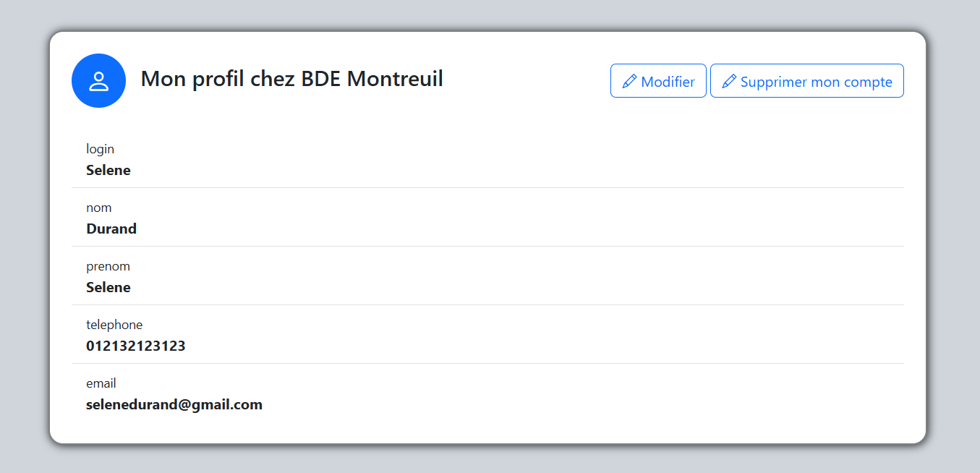Click the words "Mon profil" in the heading
Image resolution: width=980 pixels, height=473 pixels.
tap(192, 79)
